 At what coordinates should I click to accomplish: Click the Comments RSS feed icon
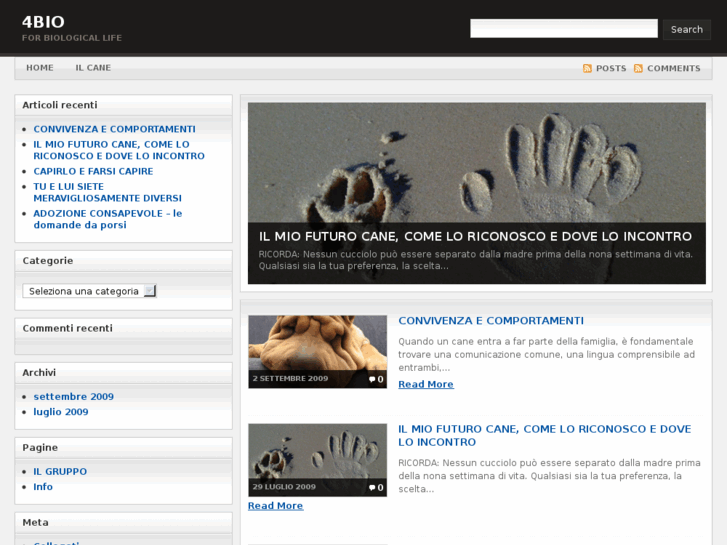[x=638, y=69]
